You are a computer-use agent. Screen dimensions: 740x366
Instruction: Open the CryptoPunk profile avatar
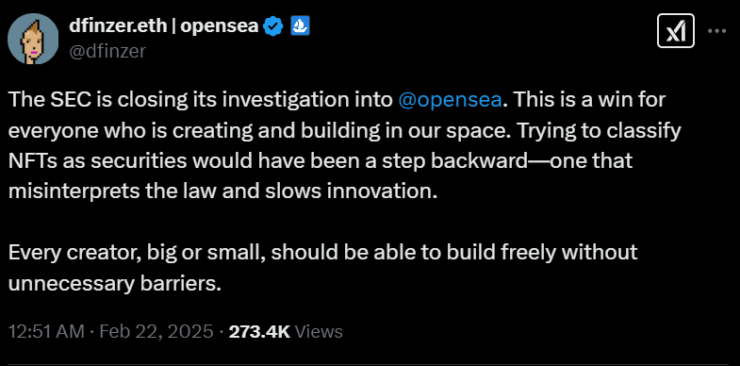[33, 39]
